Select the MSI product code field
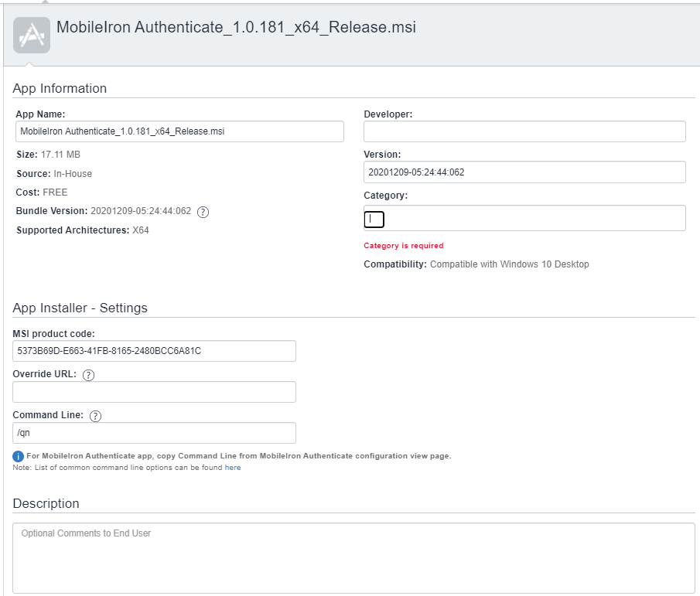The image size is (700, 596). click(155, 351)
